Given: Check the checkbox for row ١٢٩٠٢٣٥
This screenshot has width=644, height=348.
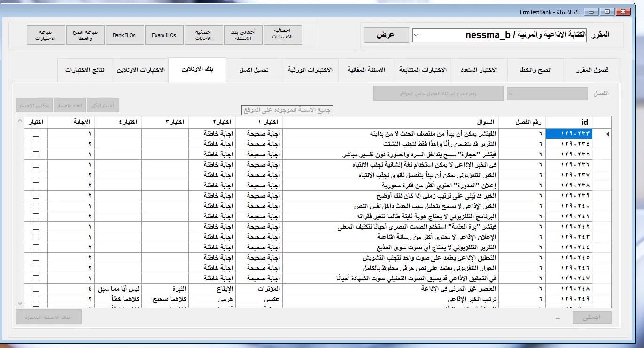Looking at the screenshot, I should coord(36,154).
